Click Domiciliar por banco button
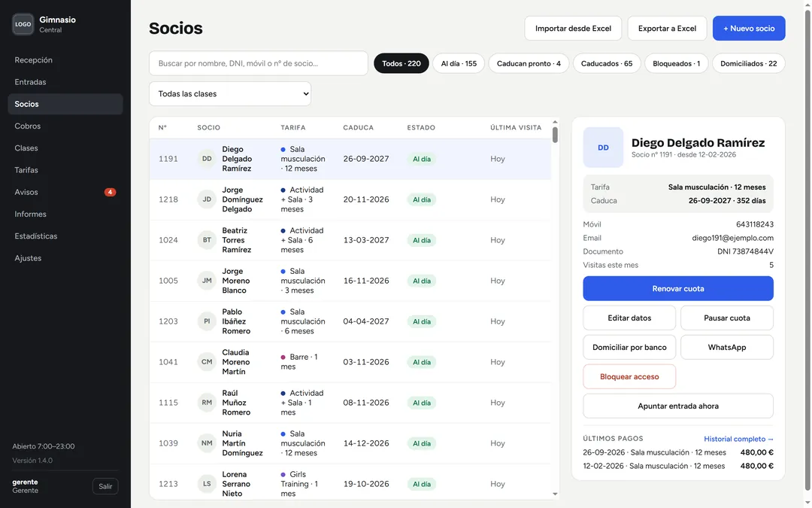Screen dimensions: 812x508 (x=629, y=347)
